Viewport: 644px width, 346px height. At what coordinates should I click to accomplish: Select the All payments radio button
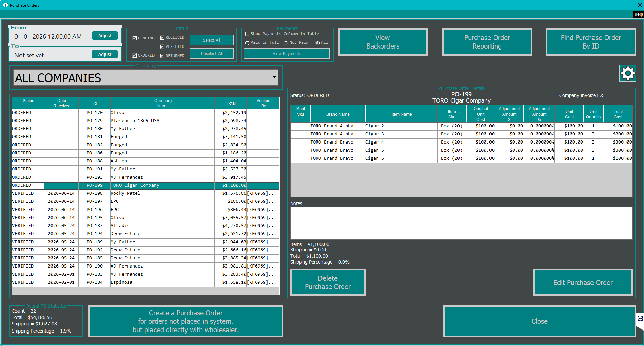pyautogui.click(x=317, y=43)
